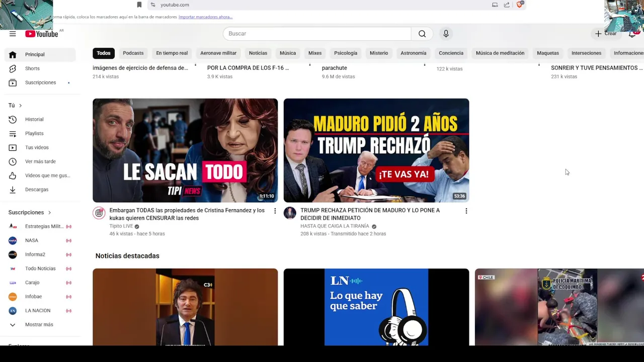
Task: Expand Mostrar más subscriptions
Action: pos(40,325)
